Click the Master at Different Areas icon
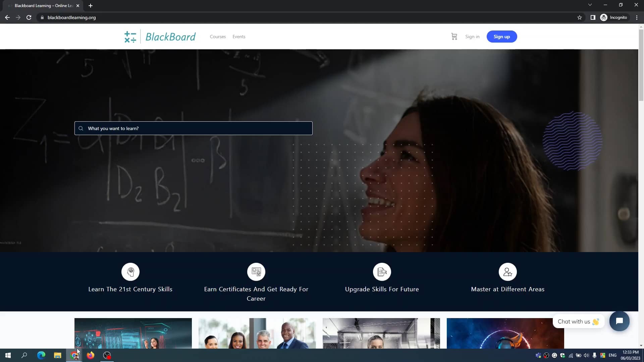Screen dimensions: 644x362 (x=507, y=271)
